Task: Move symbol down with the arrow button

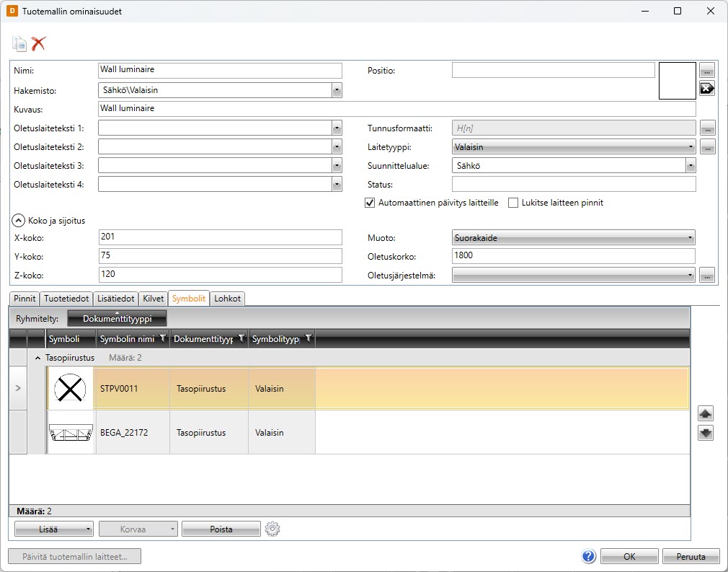Action: 705,433
